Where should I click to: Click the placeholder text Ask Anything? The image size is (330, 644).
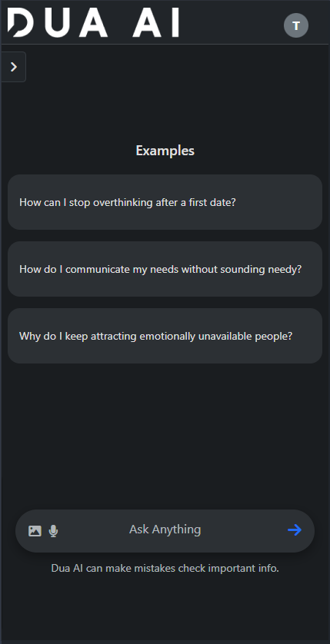coord(165,529)
